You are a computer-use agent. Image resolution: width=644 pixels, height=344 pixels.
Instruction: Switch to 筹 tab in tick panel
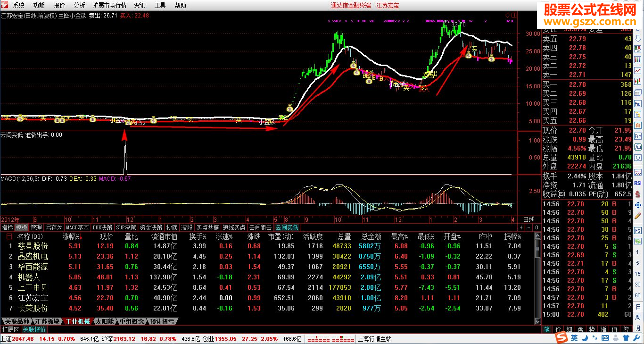pos(626,329)
